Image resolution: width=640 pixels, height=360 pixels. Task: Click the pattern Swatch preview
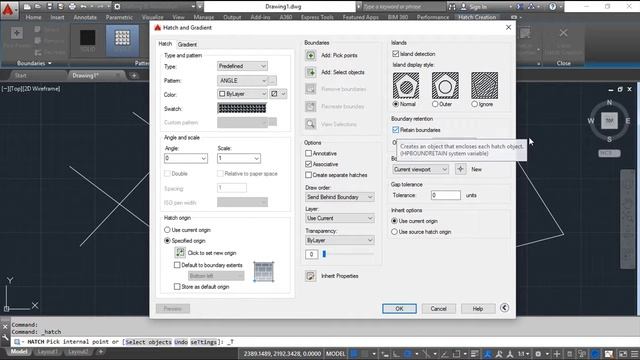[x=242, y=108]
